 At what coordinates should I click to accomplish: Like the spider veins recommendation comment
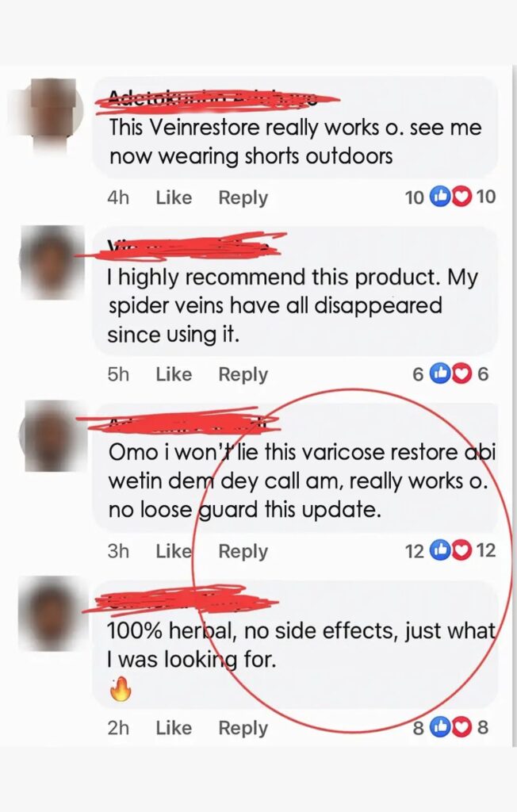174,374
